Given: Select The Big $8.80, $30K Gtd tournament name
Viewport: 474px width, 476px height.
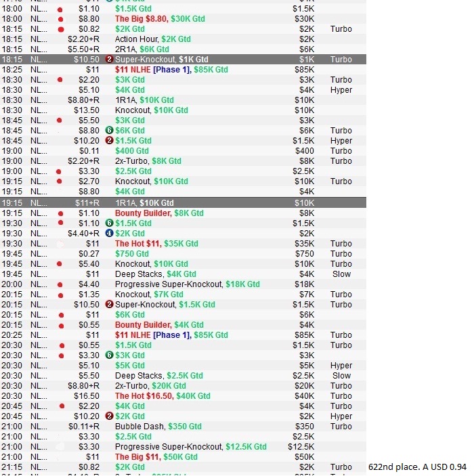Looking at the screenshot, I should pos(160,19).
